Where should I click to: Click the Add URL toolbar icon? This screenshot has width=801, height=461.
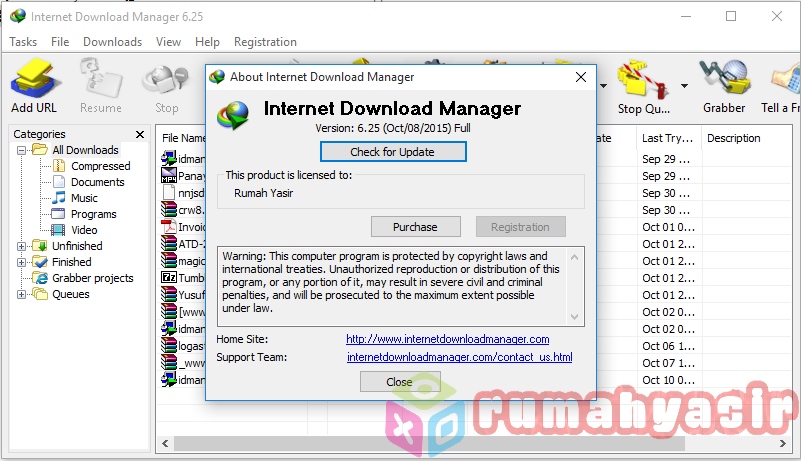(x=36, y=78)
